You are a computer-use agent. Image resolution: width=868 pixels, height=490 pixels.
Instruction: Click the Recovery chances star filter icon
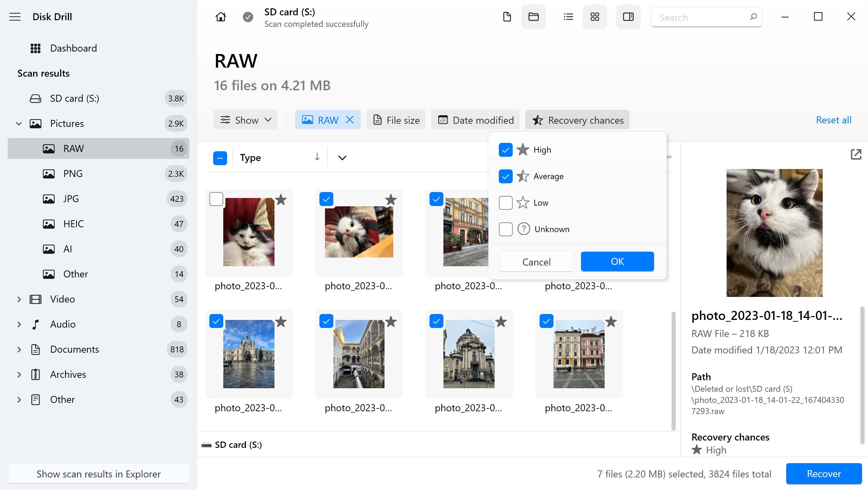537,120
